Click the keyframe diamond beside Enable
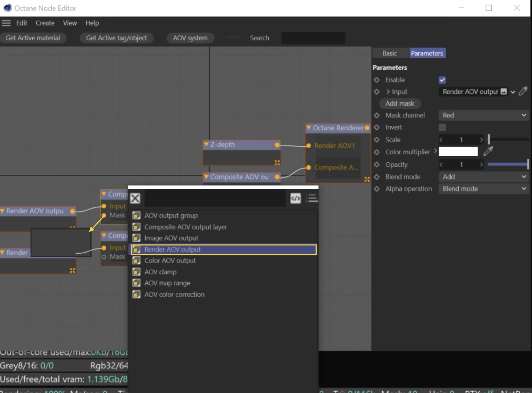 [x=377, y=80]
